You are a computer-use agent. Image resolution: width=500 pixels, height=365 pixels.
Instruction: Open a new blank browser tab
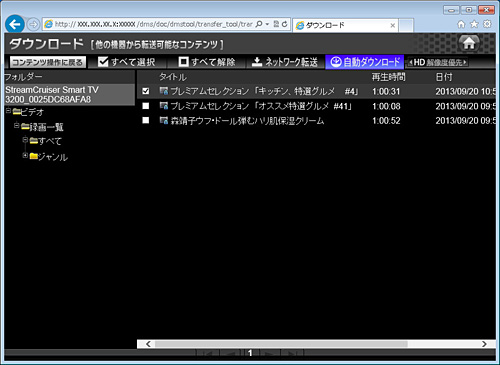pos(406,25)
